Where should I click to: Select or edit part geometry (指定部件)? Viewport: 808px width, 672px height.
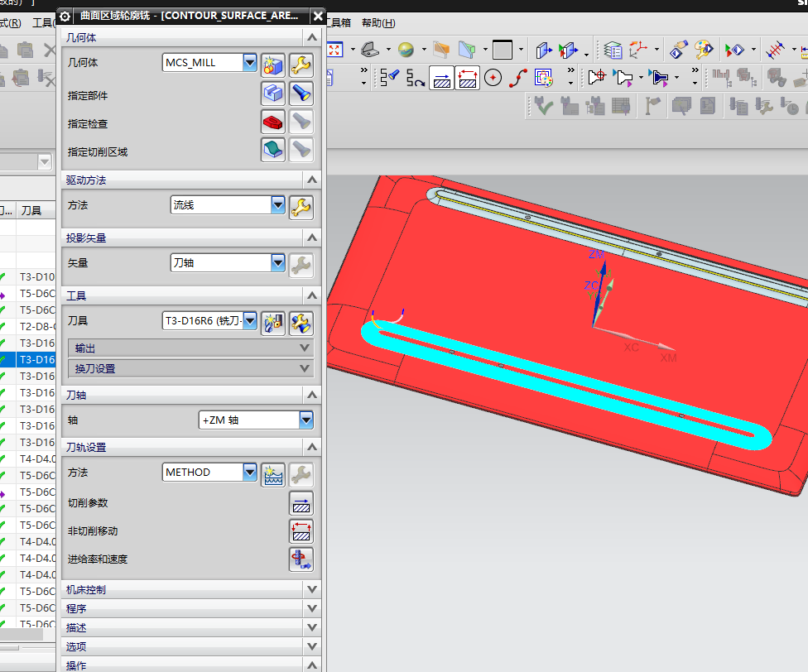273,94
